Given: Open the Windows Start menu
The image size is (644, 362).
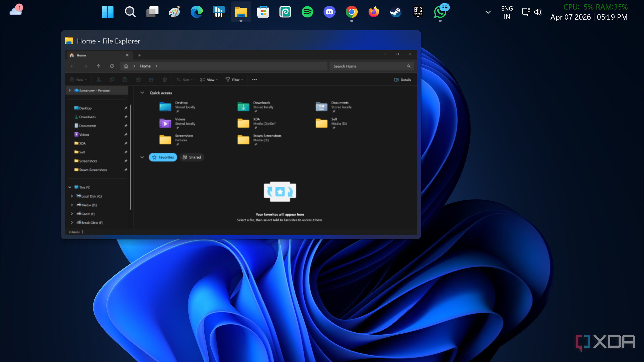Looking at the screenshot, I should pyautogui.click(x=108, y=12).
